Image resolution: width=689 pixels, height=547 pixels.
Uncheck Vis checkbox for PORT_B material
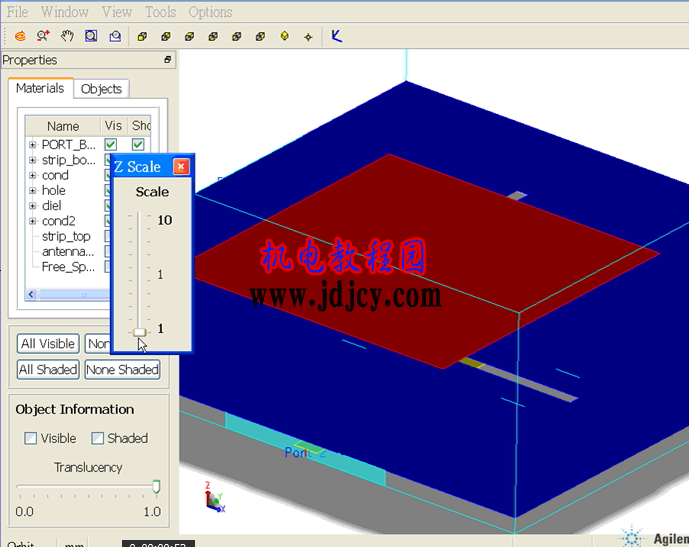[112, 145]
